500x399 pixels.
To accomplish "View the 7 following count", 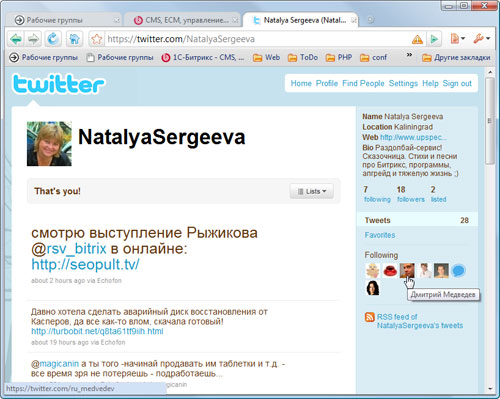I will pos(377,194).
